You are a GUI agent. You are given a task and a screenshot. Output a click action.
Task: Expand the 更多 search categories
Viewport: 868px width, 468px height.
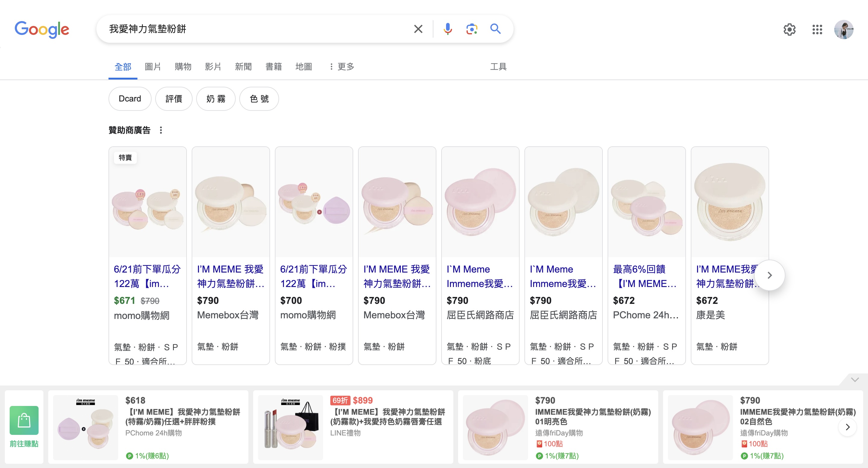[x=342, y=67]
